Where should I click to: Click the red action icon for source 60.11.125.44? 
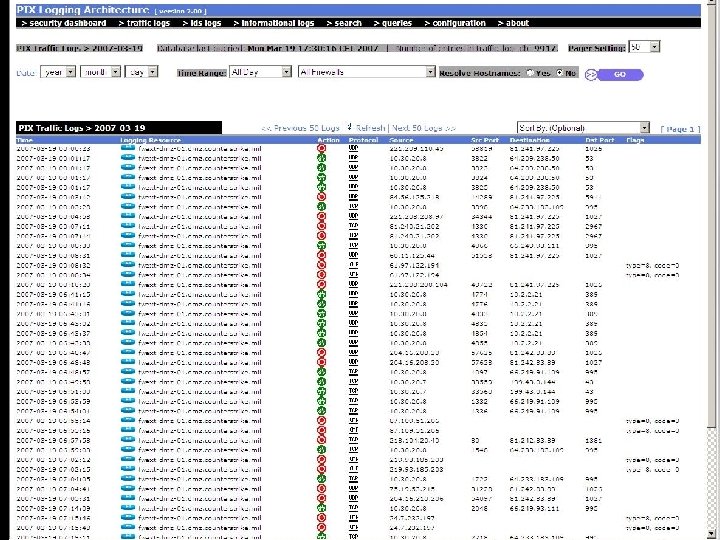coord(321,255)
